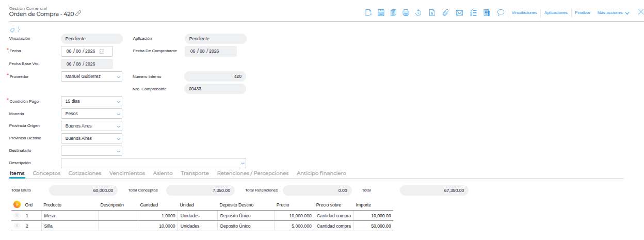Click the Importe column header
644x240 pixels.
(363, 205)
